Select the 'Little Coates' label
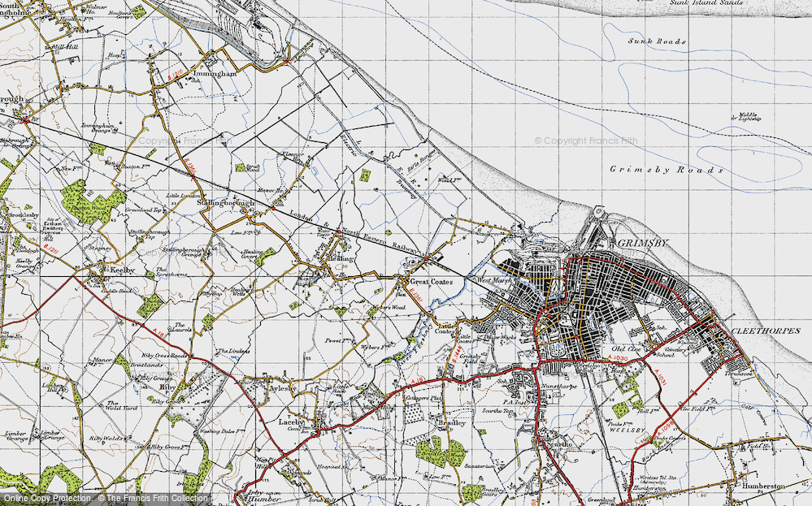This screenshot has height=506, width=812. 446,329
